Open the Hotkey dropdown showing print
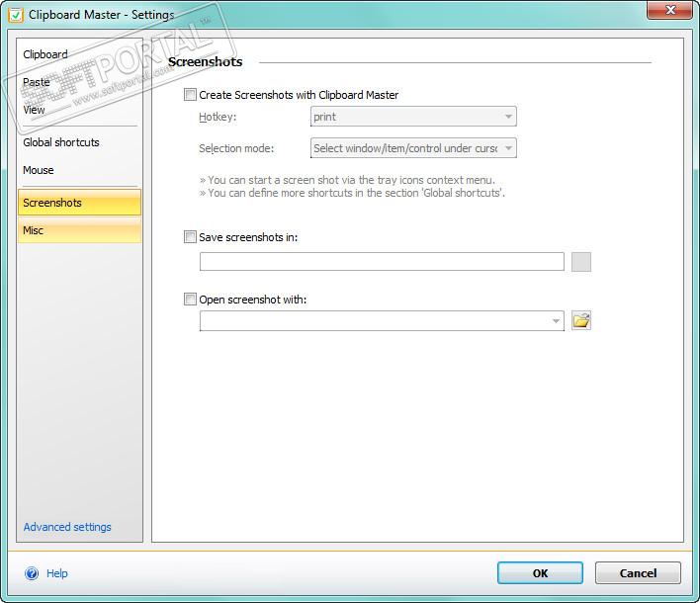 (413, 117)
